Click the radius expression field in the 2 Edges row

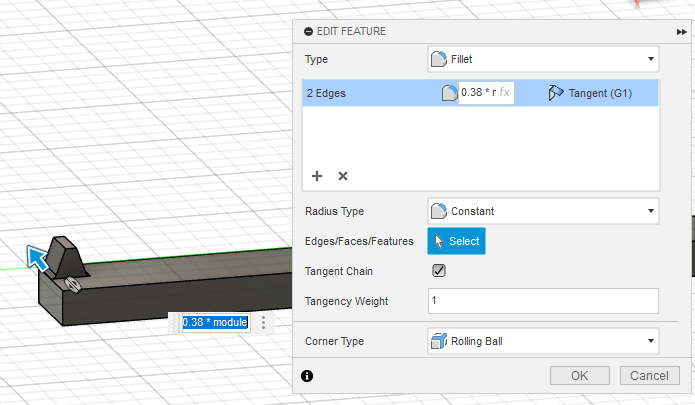coord(486,93)
